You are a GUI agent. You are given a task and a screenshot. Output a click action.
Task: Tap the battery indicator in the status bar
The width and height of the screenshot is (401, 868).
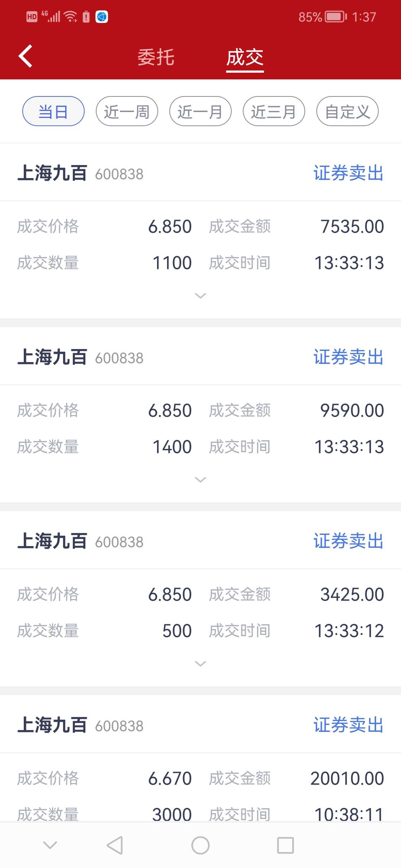tap(336, 17)
